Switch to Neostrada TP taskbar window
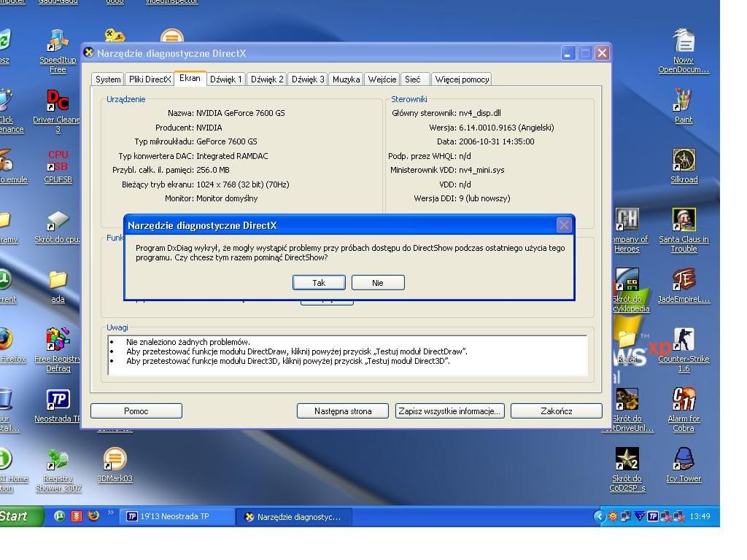The image size is (747, 560). coord(177,516)
